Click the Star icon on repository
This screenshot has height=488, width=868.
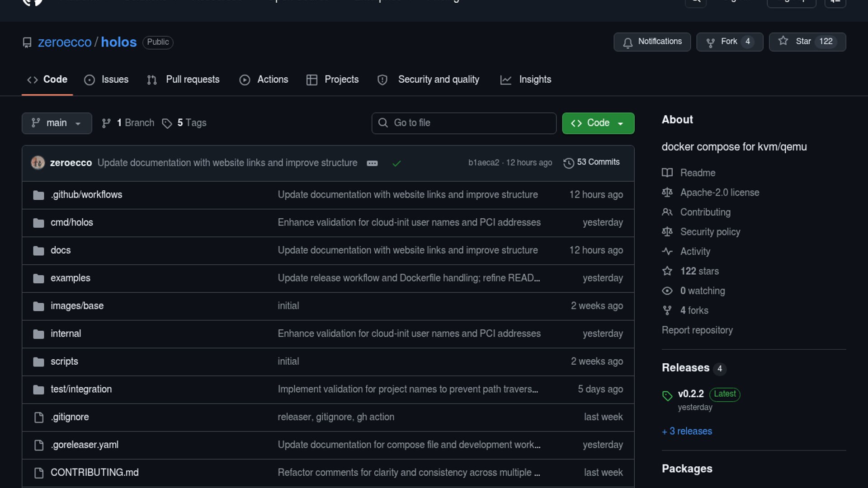pyautogui.click(x=783, y=41)
